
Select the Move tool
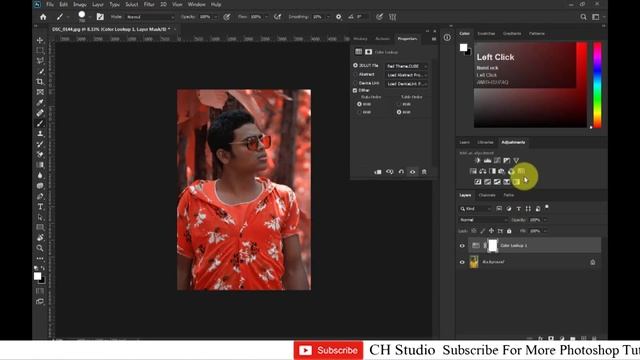click(40, 40)
